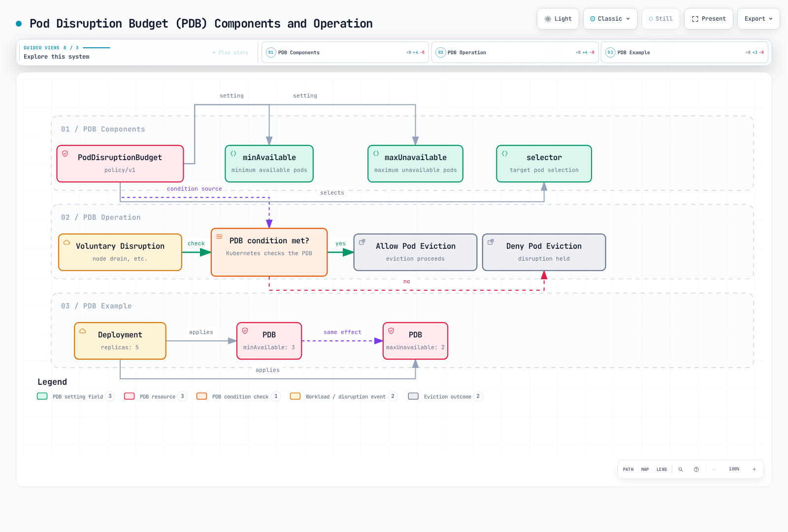The height and width of the screenshot is (532, 788).
Task: Click the list icon on the PDB condition met node
Action: (220, 237)
